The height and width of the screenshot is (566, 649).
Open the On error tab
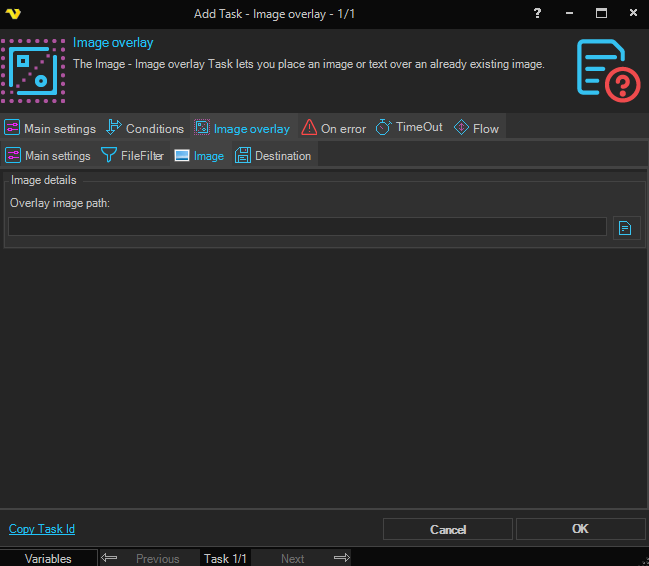tap(334, 128)
